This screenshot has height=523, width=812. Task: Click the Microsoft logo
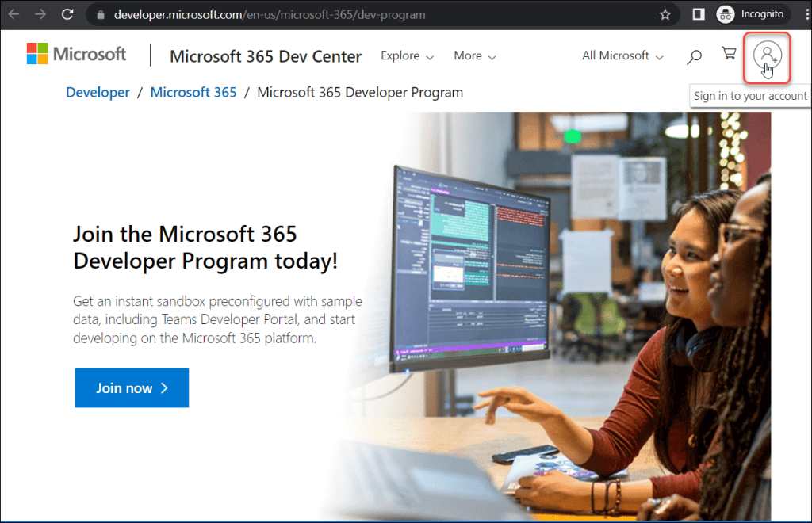76,54
